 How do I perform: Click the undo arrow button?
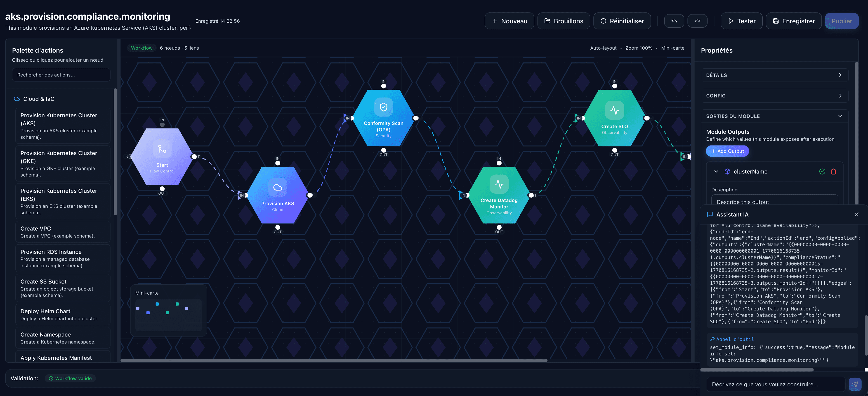tap(674, 21)
